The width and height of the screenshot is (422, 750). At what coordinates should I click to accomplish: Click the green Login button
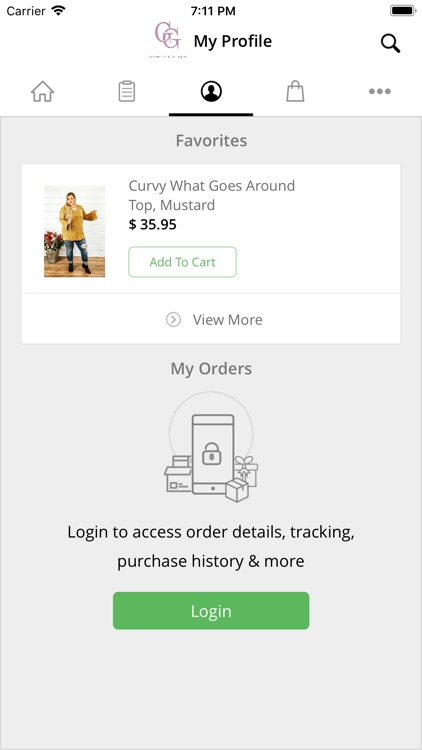211,611
